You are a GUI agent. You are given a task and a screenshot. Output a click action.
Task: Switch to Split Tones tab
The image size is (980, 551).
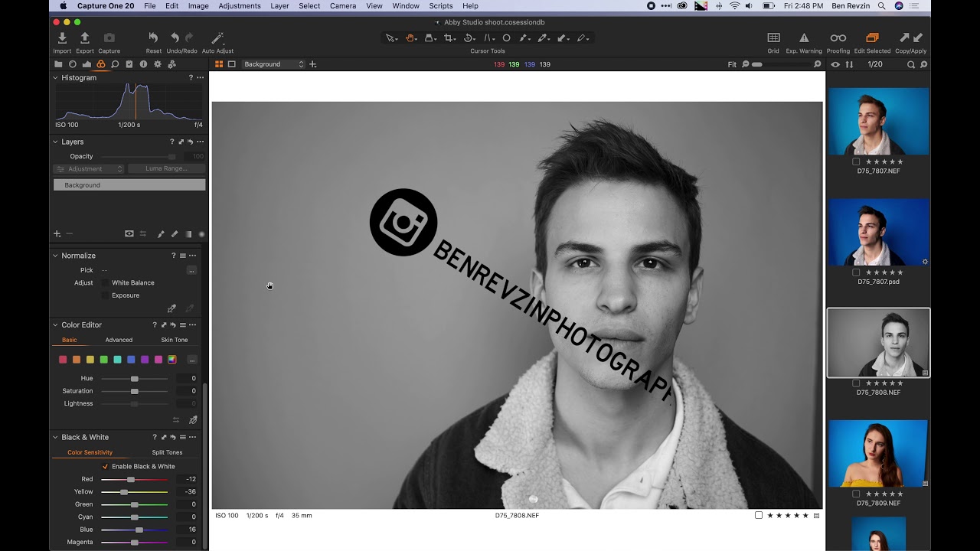167,452
